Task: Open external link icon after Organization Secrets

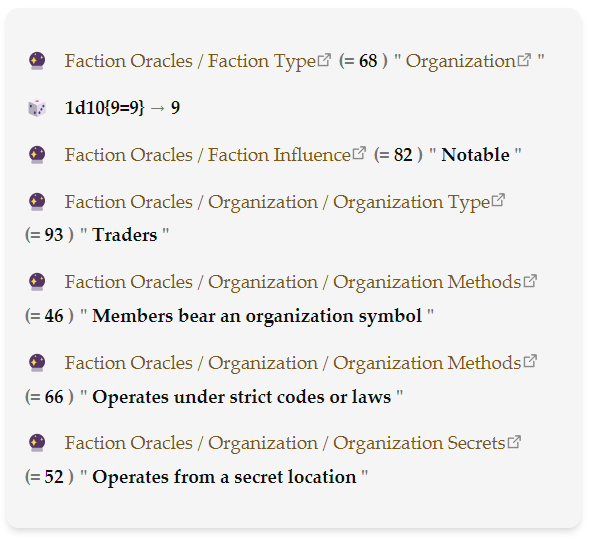Action: click(514, 442)
